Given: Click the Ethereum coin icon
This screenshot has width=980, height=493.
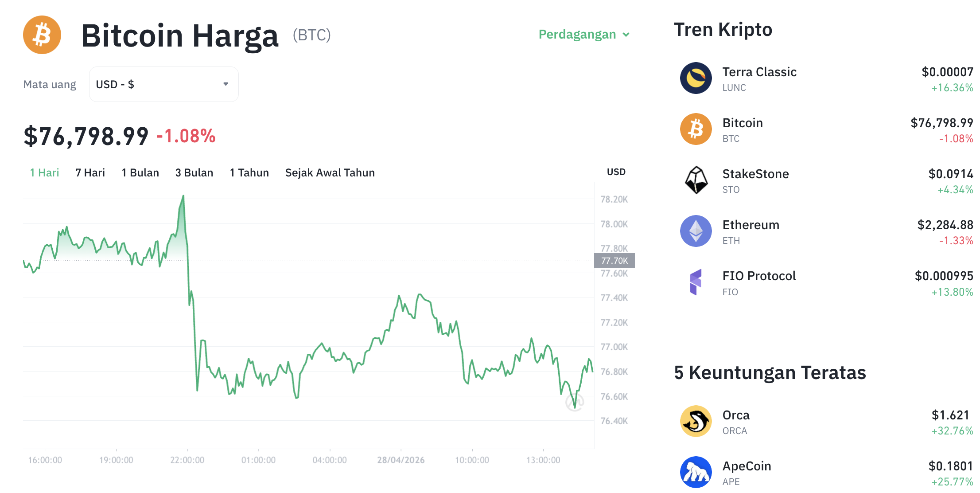Looking at the screenshot, I should click(x=696, y=231).
